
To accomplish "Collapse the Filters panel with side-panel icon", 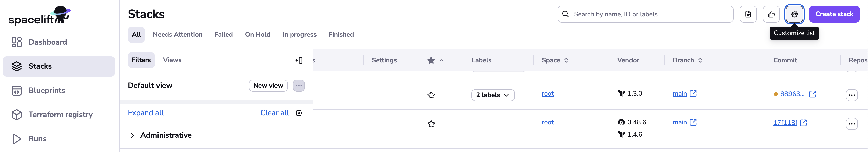I will pos(299,60).
